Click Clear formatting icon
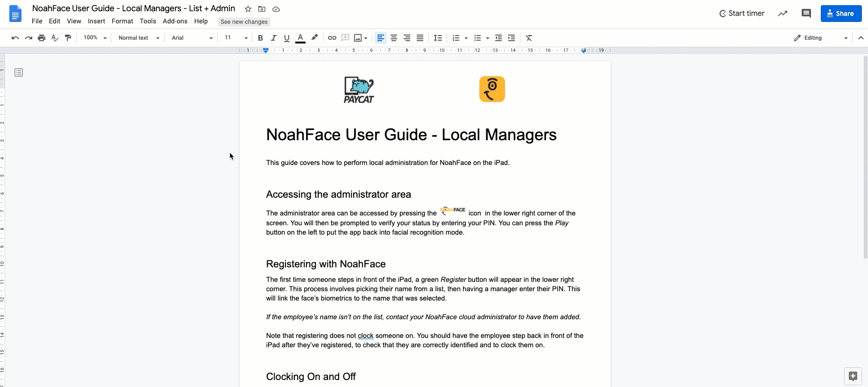This screenshot has height=387, width=868. (529, 38)
